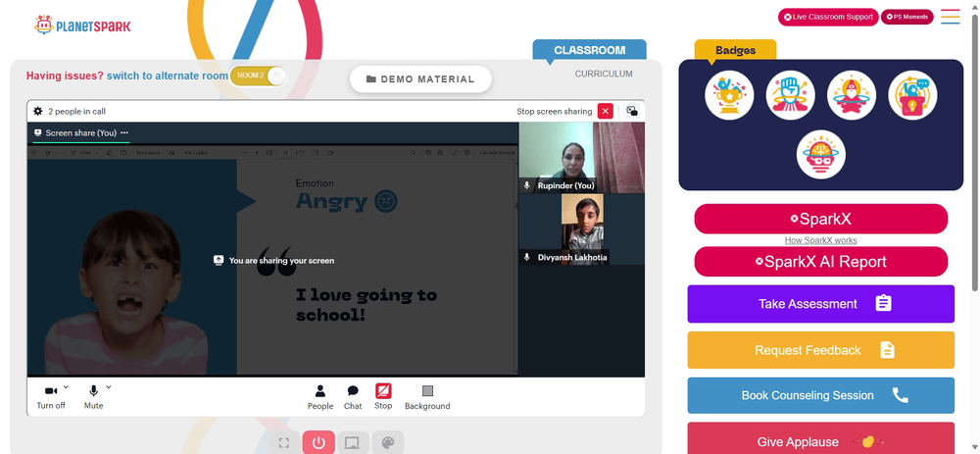Select the Screen share (You) tab
The width and height of the screenshot is (980, 454).
point(80,133)
